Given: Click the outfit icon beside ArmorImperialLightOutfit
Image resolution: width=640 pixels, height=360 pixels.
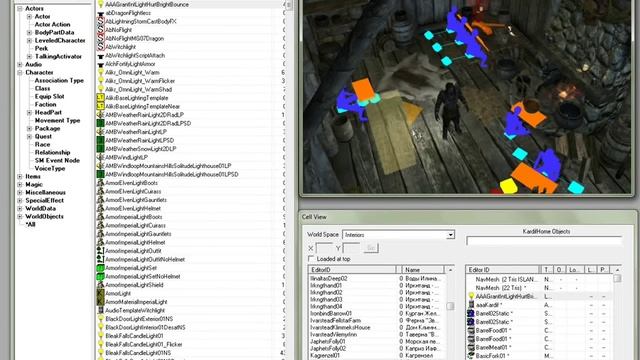Looking at the screenshot, I should click(100, 251).
